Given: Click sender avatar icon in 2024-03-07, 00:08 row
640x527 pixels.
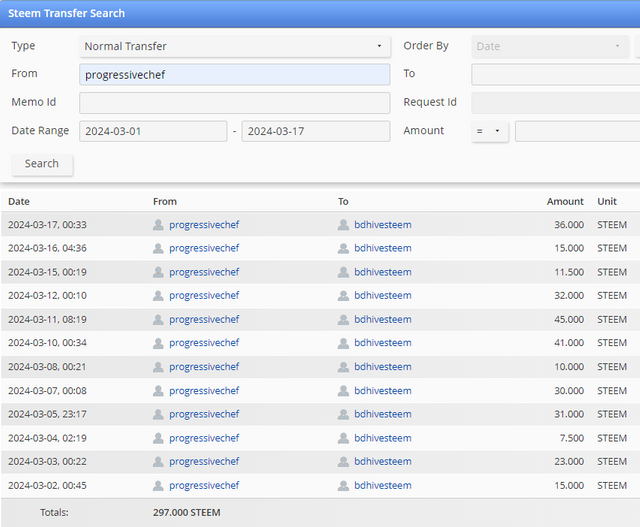Looking at the screenshot, I should pyautogui.click(x=158, y=391).
